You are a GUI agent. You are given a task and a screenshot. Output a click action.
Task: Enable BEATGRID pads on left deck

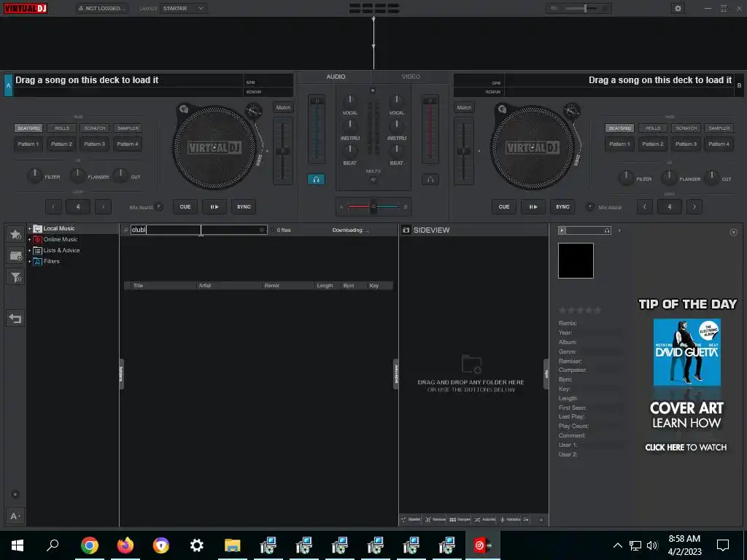(28, 128)
